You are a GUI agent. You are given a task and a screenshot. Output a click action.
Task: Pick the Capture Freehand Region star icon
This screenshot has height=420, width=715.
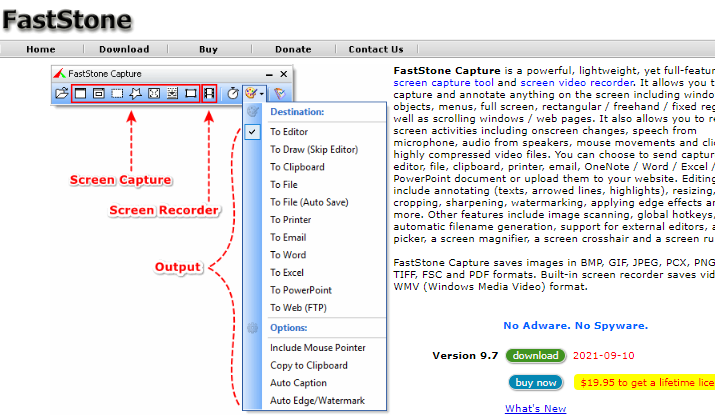point(135,93)
